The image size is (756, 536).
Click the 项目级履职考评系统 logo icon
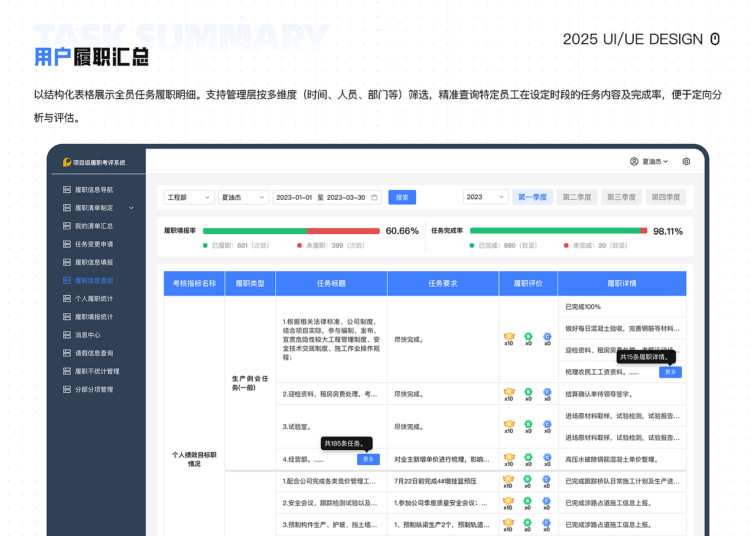67,163
